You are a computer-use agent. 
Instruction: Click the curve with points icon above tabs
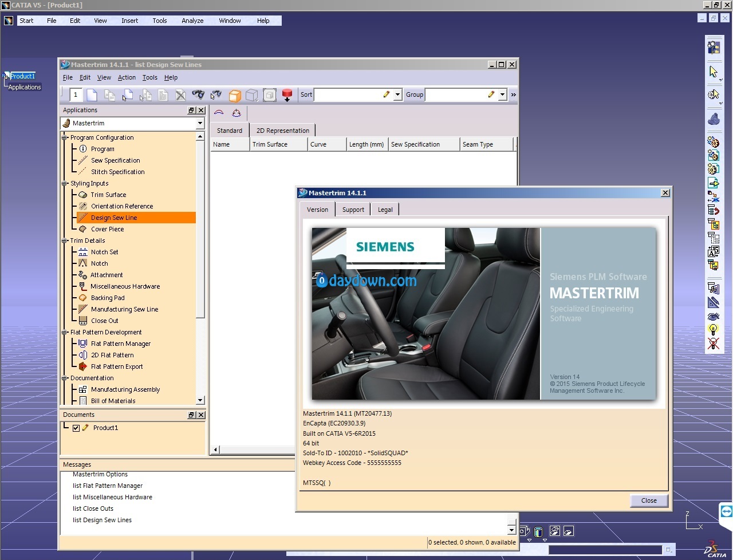(236, 113)
